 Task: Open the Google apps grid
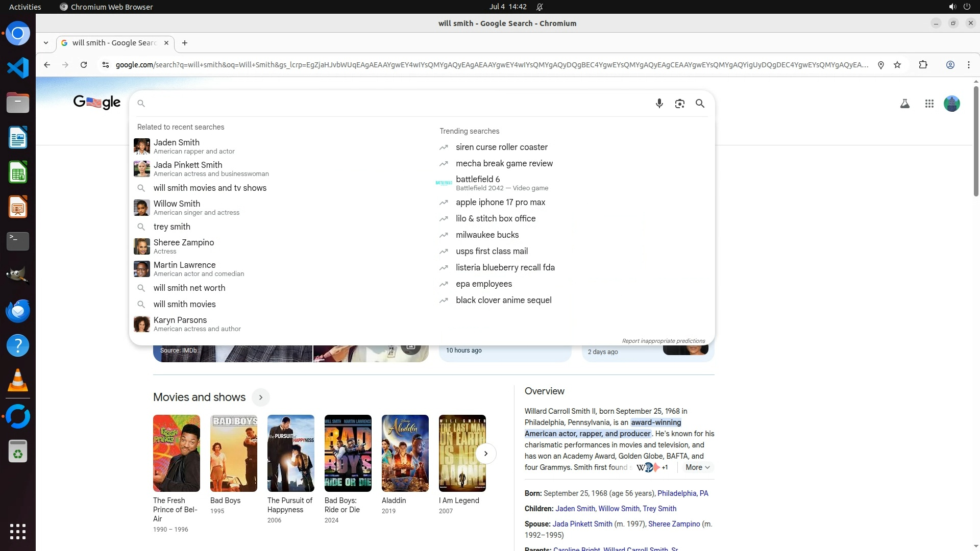[929, 104]
